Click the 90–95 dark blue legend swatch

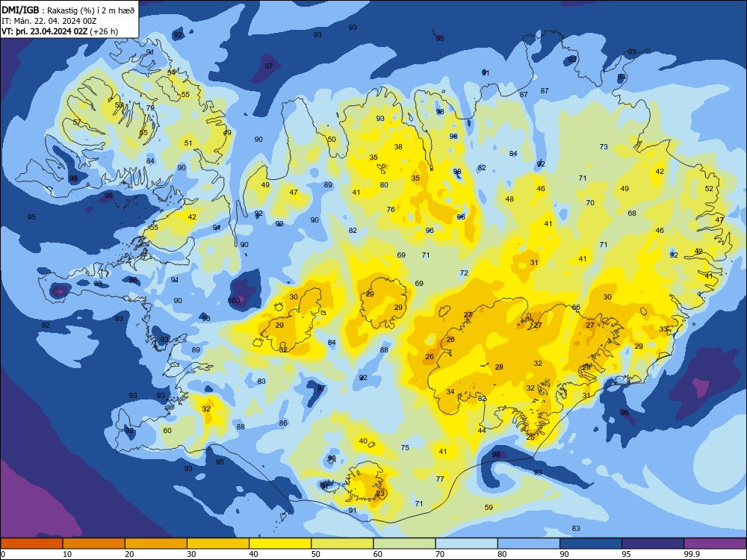pyautogui.click(x=591, y=544)
